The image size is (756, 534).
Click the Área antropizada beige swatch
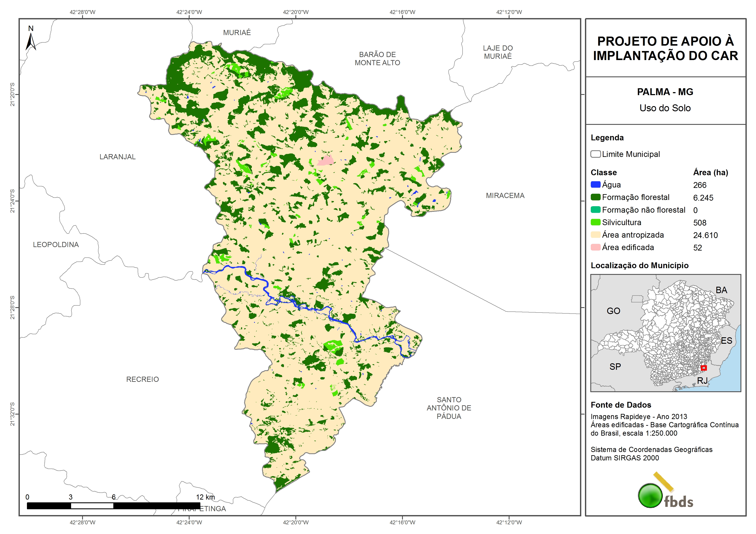click(595, 235)
